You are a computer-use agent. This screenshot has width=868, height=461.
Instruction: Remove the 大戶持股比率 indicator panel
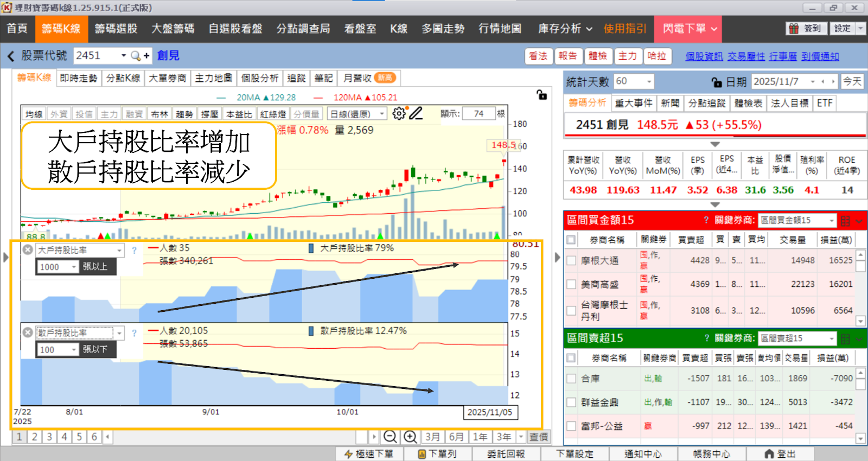click(28, 249)
